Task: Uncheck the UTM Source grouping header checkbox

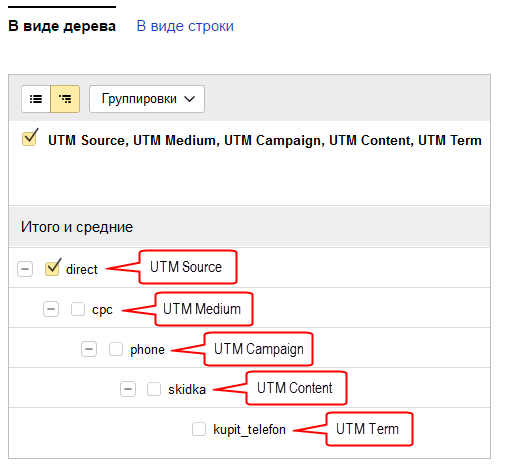Action: pyautogui.click(x=30, y=138)
